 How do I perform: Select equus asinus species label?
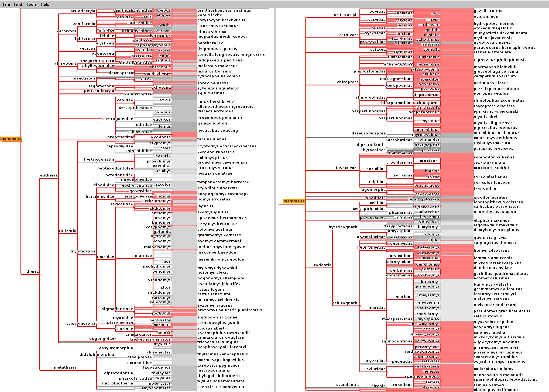pos(211,93)
